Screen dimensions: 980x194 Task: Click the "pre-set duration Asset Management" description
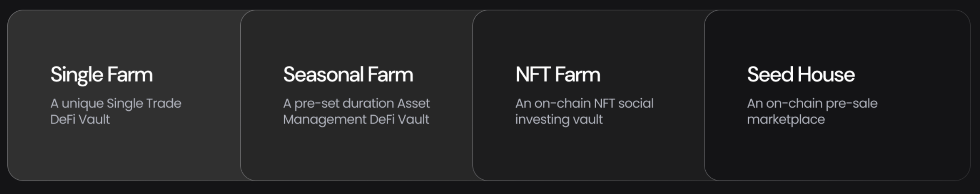tap(356, 111)
